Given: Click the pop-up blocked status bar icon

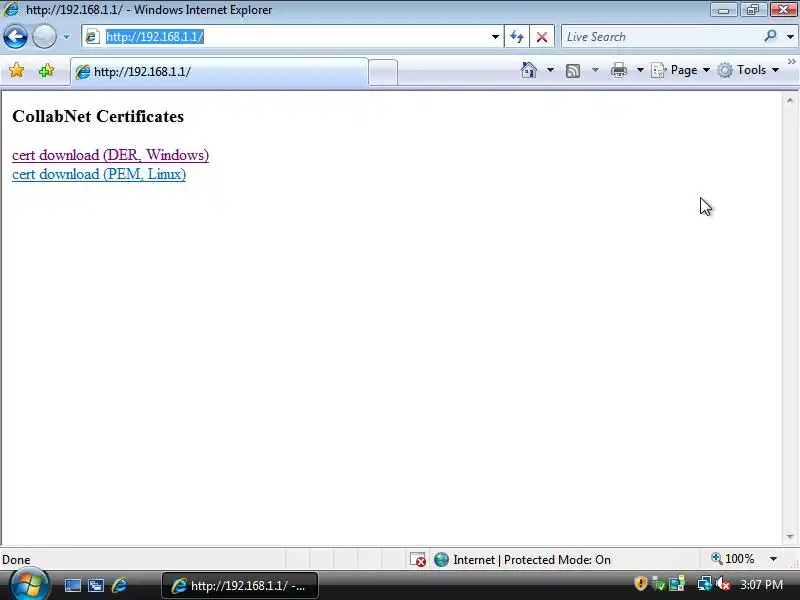Looking at the screenshot, I should [418, 560].
